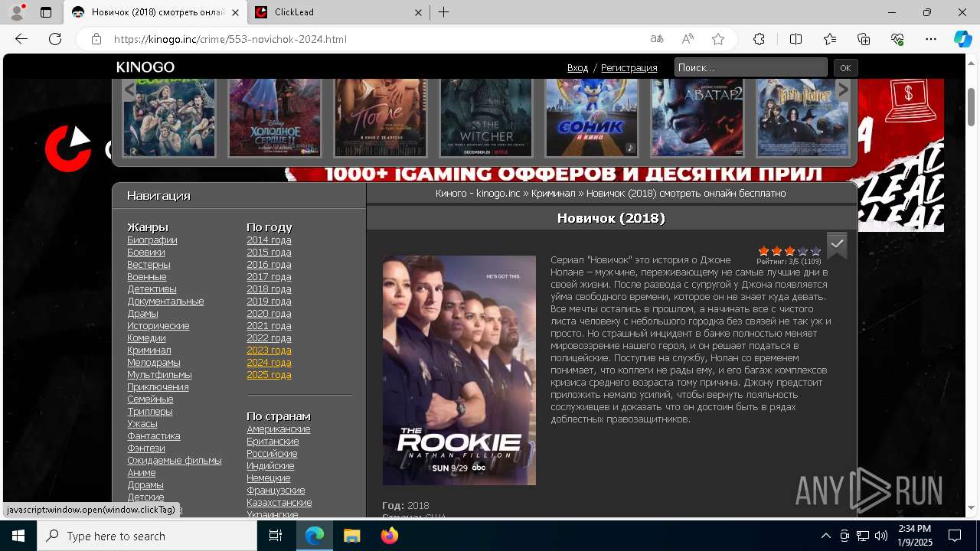Open the Детективы genre link
The image size is (980, 551).
(x=152, y=289)
